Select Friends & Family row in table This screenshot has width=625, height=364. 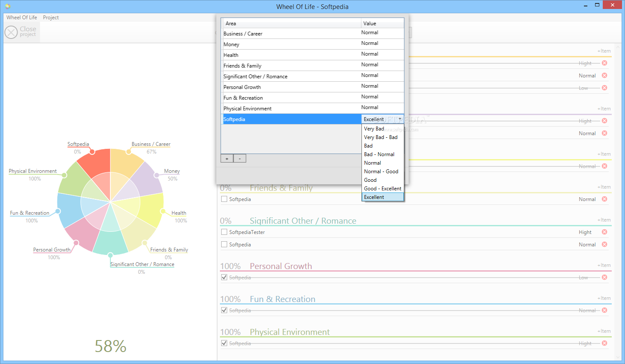[x=312, y=65]
